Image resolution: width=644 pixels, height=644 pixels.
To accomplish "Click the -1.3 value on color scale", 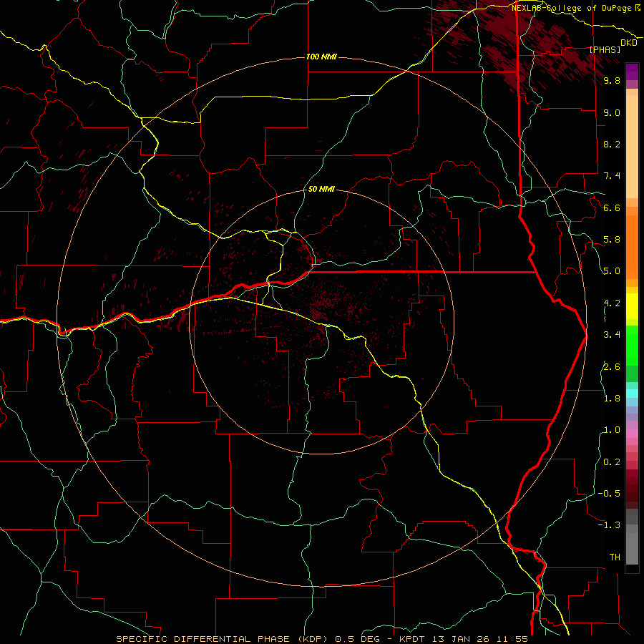I will [x=609, y=525].
